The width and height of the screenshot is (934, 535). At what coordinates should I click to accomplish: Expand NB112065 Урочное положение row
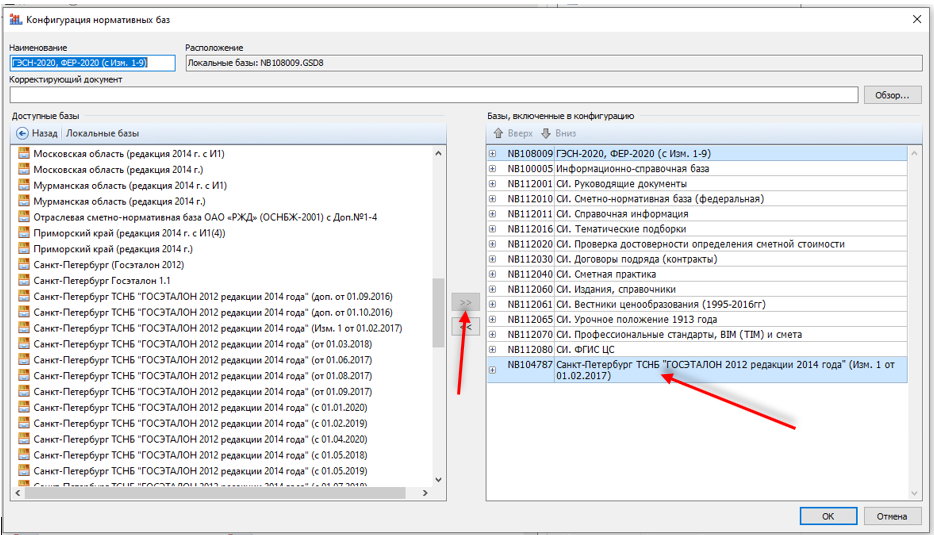pos(493,319)
